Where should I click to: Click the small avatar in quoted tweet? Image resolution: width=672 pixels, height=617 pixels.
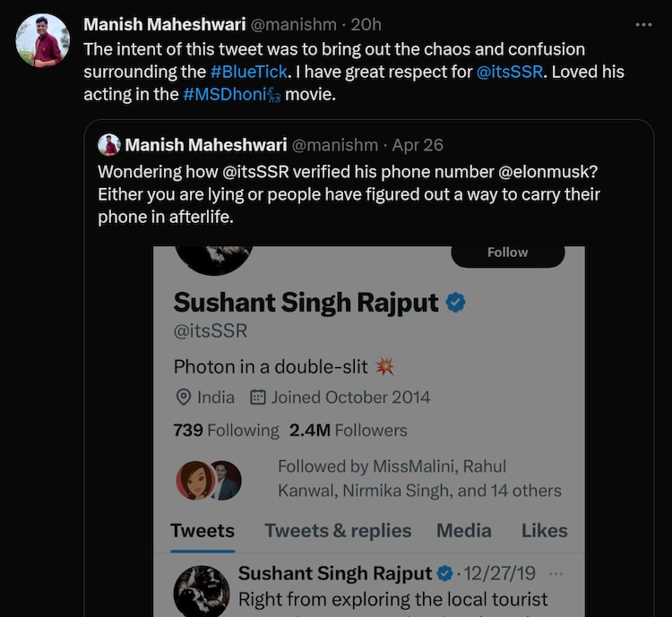[109, 145]
